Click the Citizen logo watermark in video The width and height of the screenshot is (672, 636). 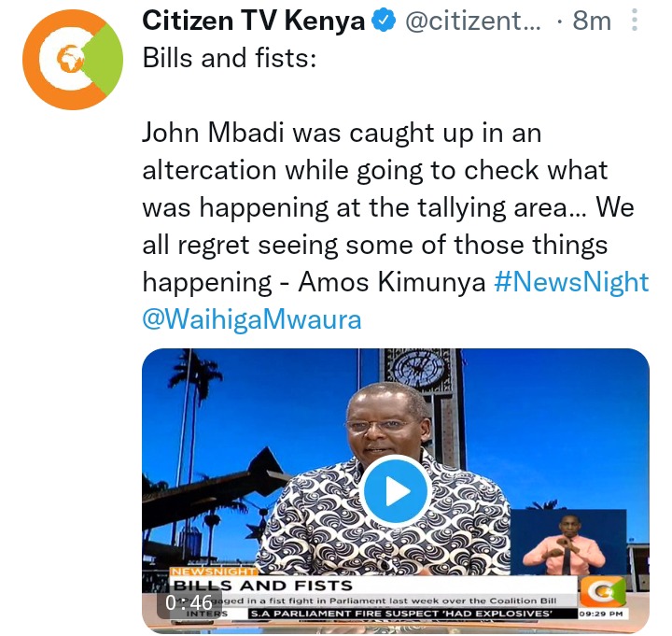pyautogui.click(x=603, y=591)
